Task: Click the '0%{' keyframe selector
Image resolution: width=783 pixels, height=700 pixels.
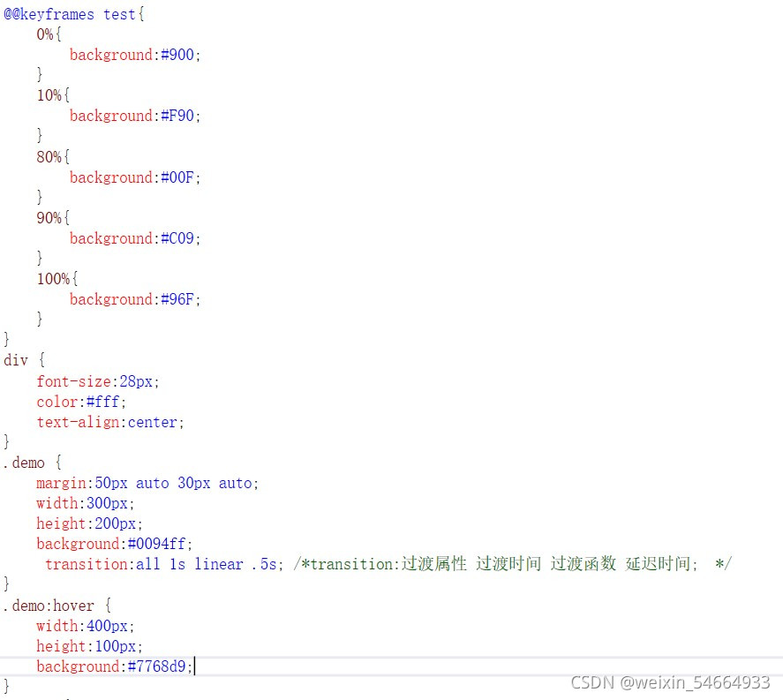Action: [x=49, y=34]
